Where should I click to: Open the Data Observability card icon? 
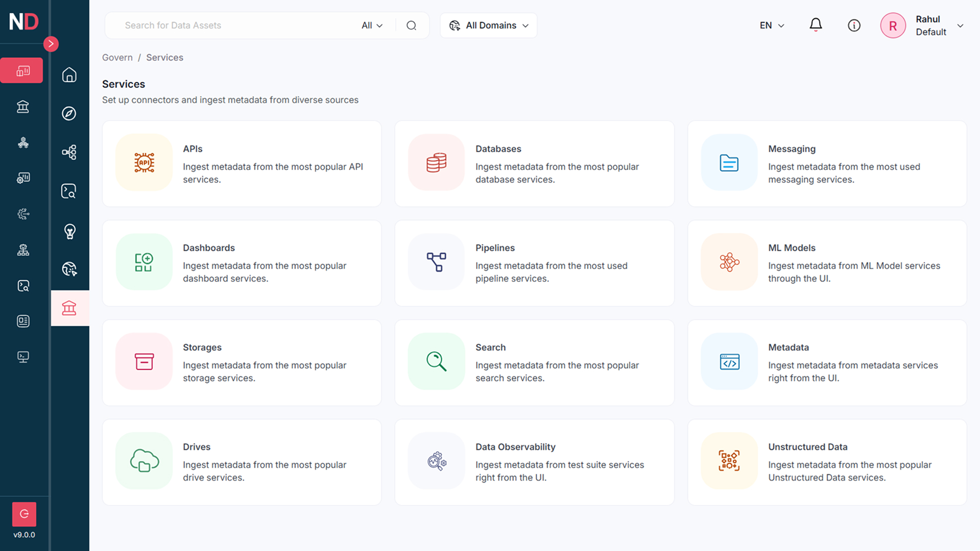(x=436, y=461)
